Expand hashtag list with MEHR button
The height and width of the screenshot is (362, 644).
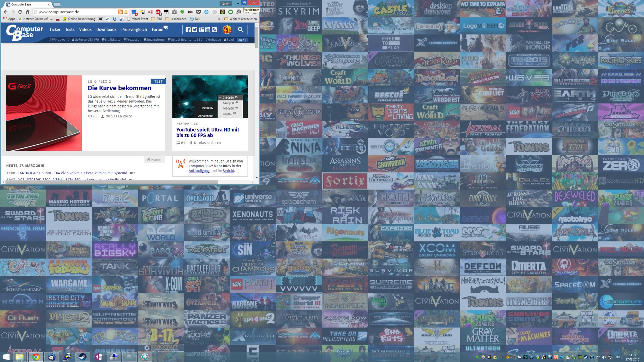click(242, 40)
